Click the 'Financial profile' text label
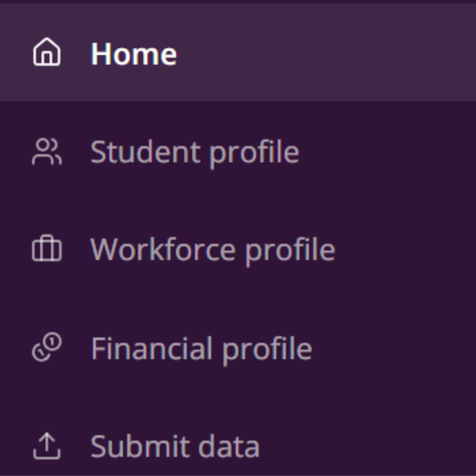476x476 pixels. [x=202, y=351]
